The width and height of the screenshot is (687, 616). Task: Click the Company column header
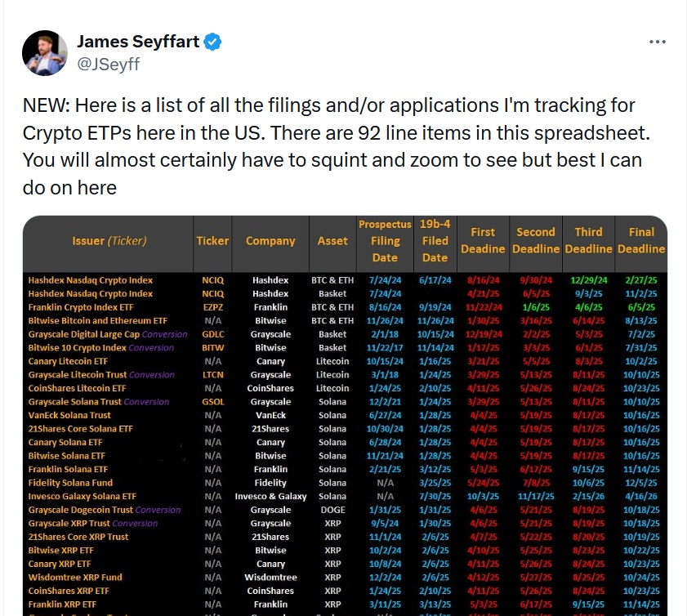tap(270, 241)
